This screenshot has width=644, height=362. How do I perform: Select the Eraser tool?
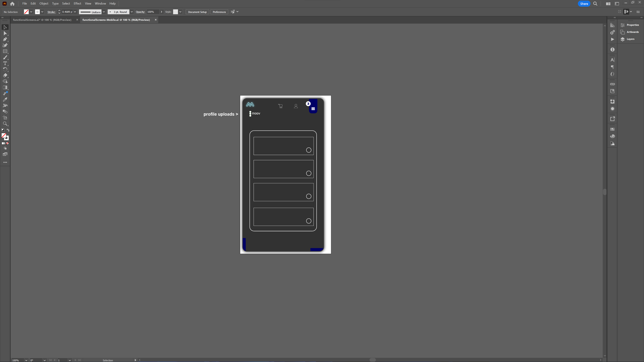pyautogui.click(x=5, y=75)
